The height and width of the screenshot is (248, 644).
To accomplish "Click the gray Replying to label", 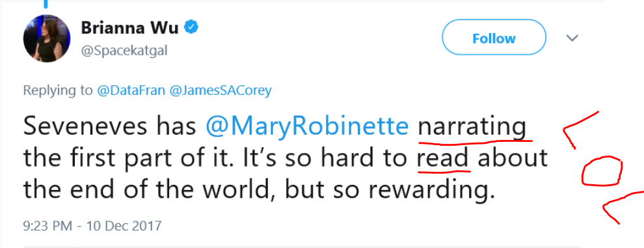I will tap(59, 90).
